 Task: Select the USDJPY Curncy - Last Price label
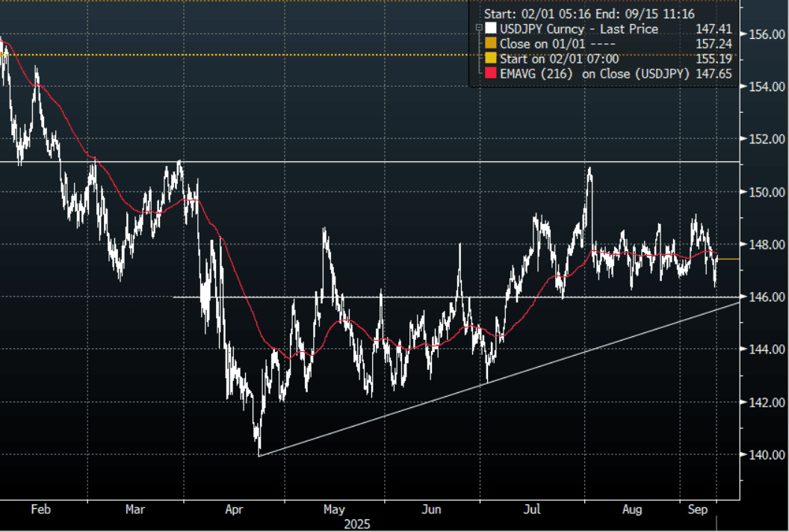pyautogui.click(x=578, y=29)
